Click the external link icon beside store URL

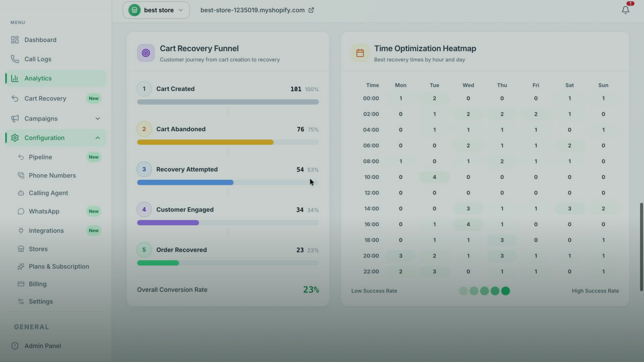[311, 10]
